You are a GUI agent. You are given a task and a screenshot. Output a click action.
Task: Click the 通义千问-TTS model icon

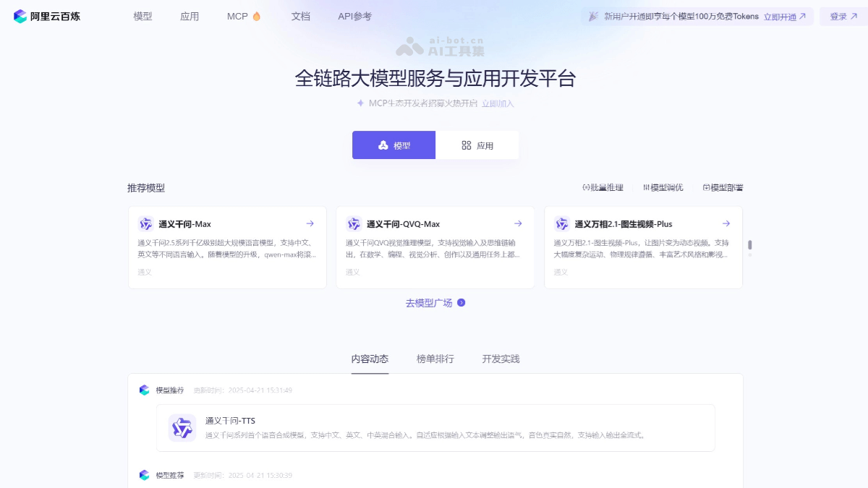182,428
